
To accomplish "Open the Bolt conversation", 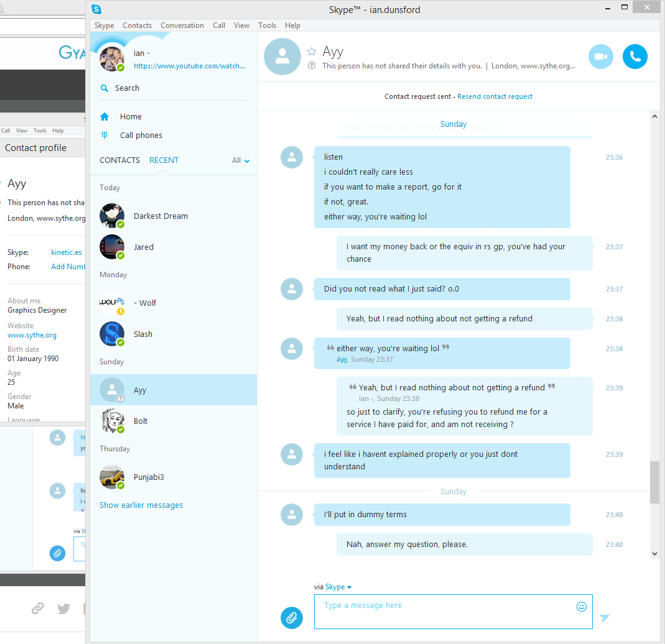I will click(174, 421).
